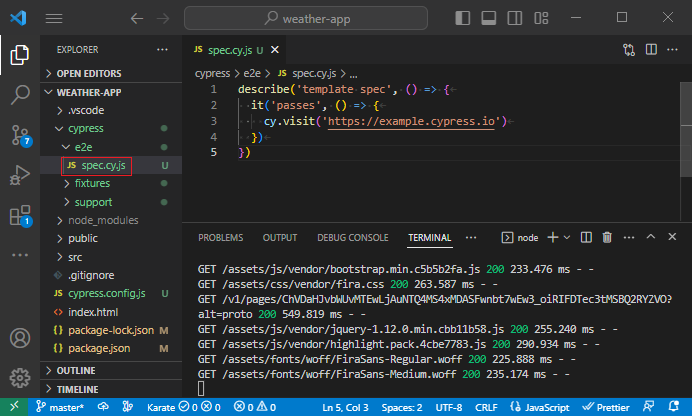Open the Extensions view in activity bar
Image resolution: width=692 pixels, height=416 pixels.
[20, 216]
